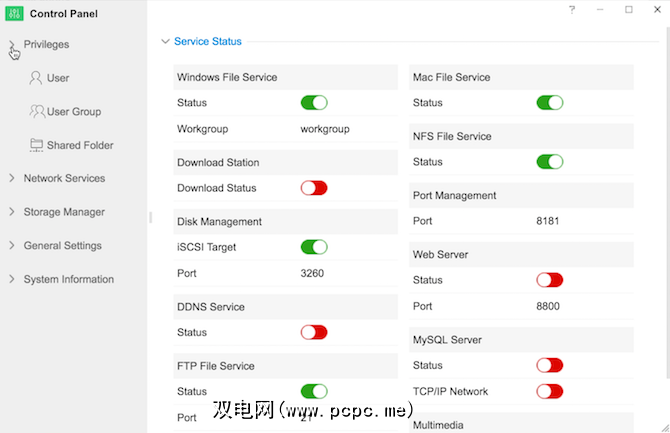Disable Windows File Service status toggle
Image resolution: width=670 pixels, height=433 pixels.
point(314,103)
